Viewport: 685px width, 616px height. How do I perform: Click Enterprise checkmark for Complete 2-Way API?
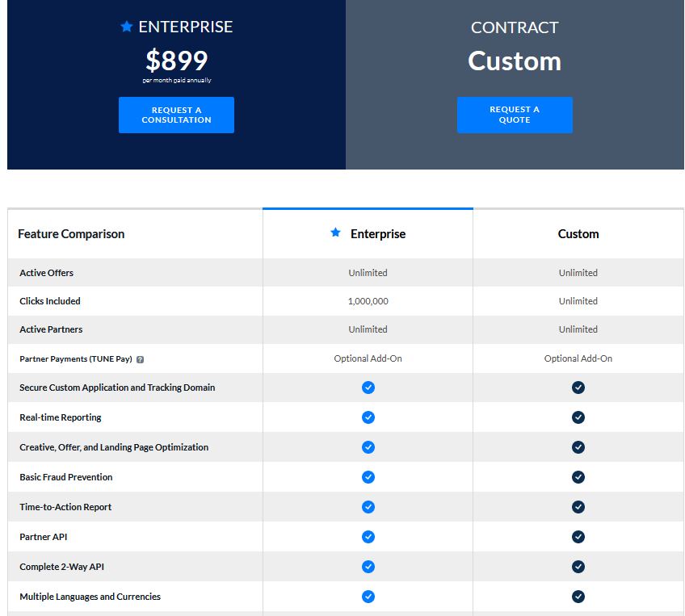(x=368, y=567)
